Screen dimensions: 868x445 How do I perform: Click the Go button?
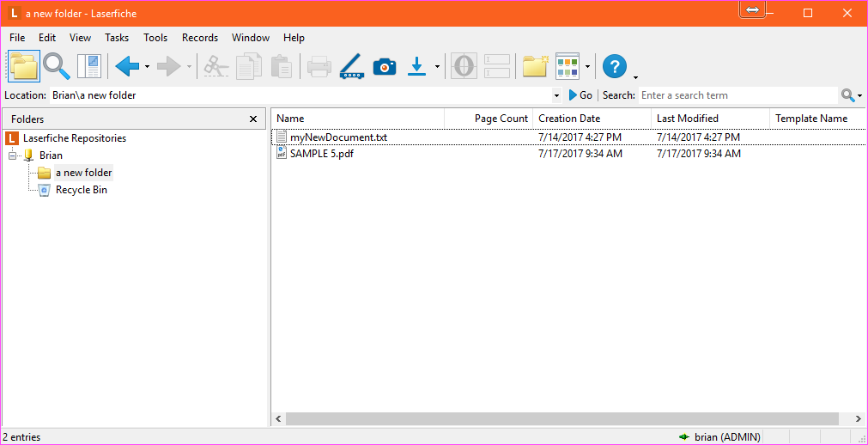click(x=580, y=95)
